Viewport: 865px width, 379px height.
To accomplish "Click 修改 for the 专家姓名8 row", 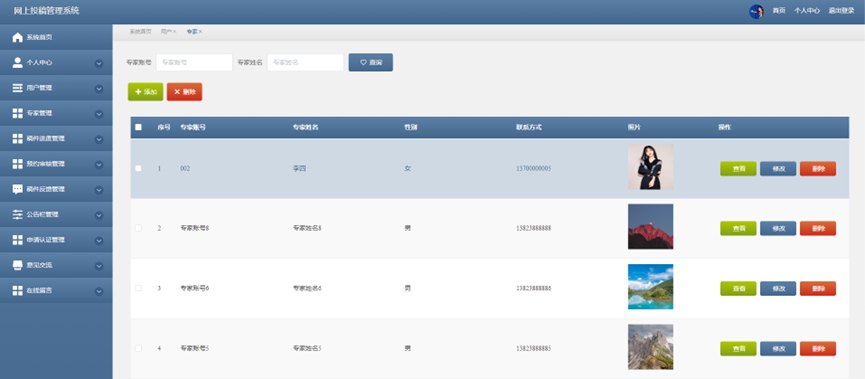I will click(778, 228).
